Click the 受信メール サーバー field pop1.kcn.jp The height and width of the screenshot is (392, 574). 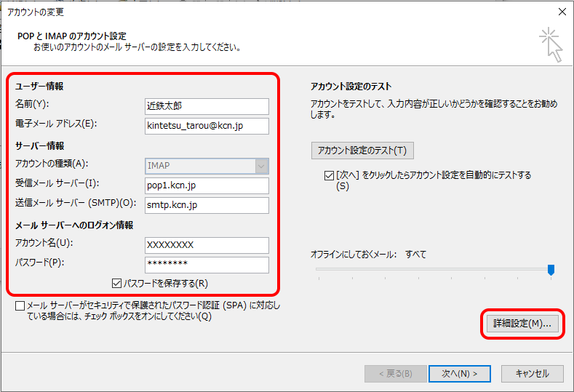coord(207,185)
